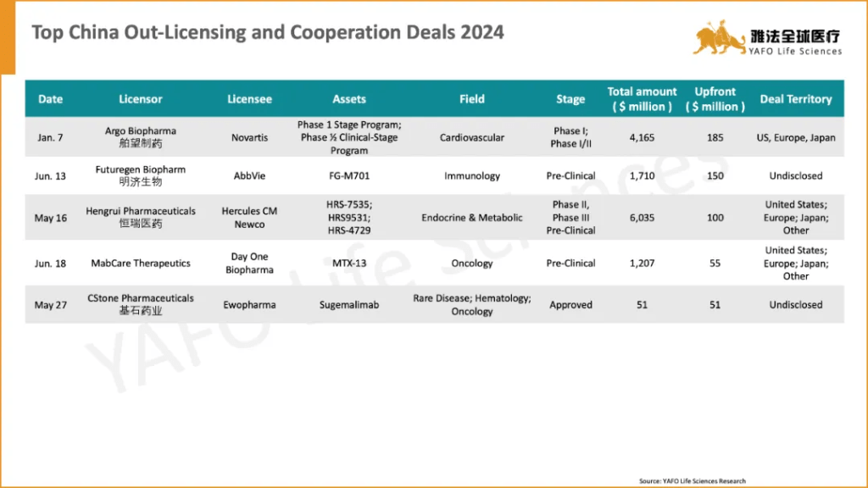Select the AbbVie licensee cell

click(249, 176)
